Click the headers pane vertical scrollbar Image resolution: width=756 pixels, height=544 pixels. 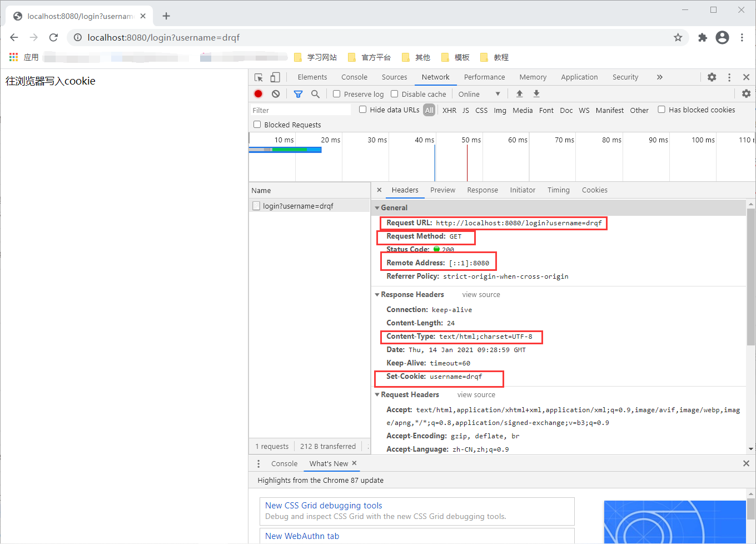751,276
